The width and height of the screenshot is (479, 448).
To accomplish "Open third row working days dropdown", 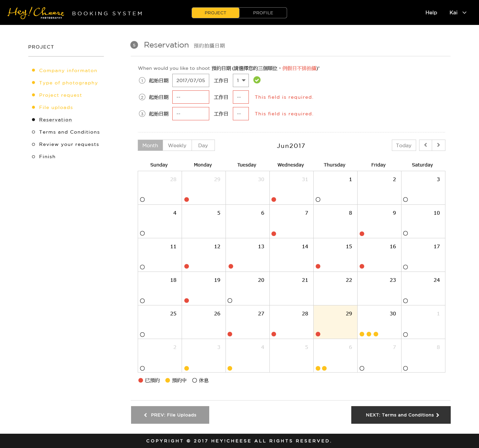I will [241, 114].
